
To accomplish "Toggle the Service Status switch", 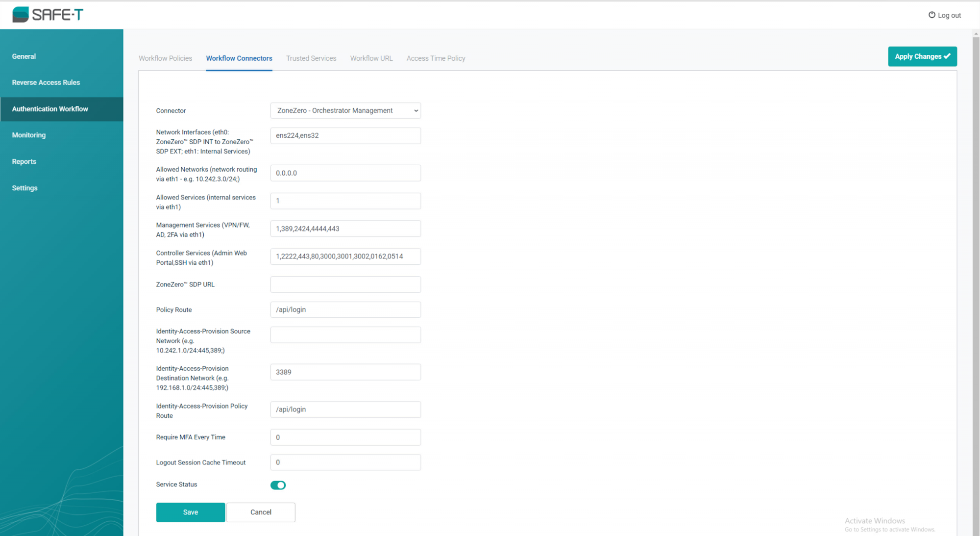I will coord(278,485).
